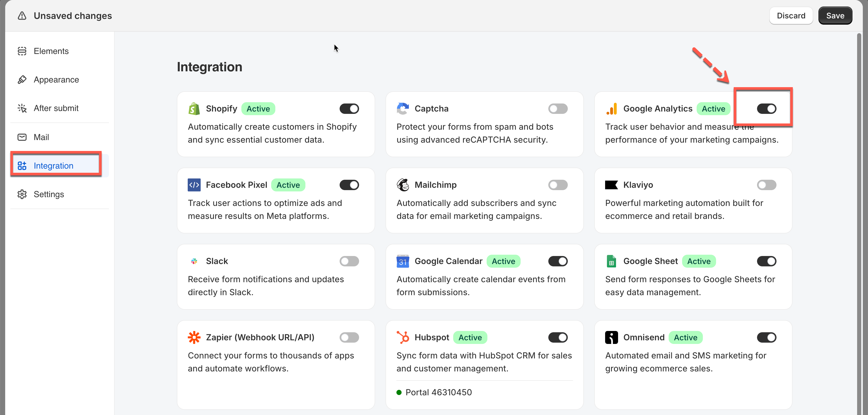Image resolution: width=868 pixels, height=415 pixels.
Task: Click the Facebook Pixel code icon
Action: (194, 185)
